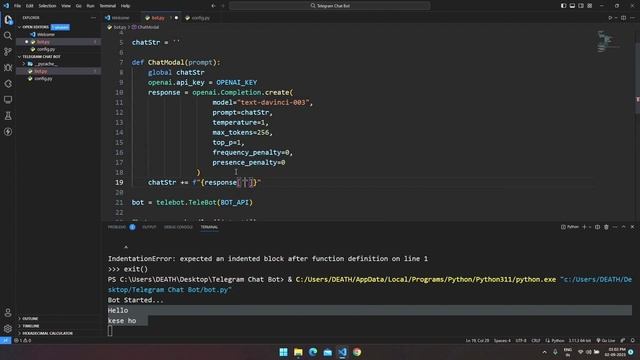Viewport: 640px width, 360px height.
Task: Show hidden system tray icons chevron
Action: [544, 352]
